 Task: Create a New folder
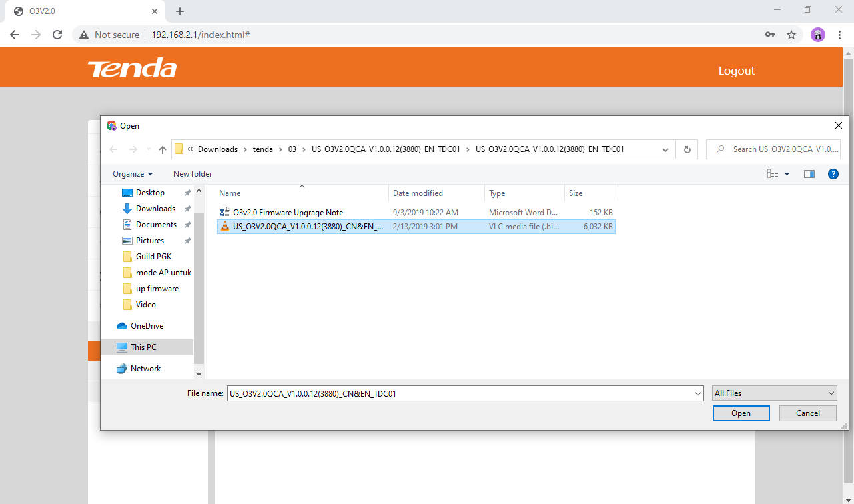pyautogui.click(x=193, y=174)
